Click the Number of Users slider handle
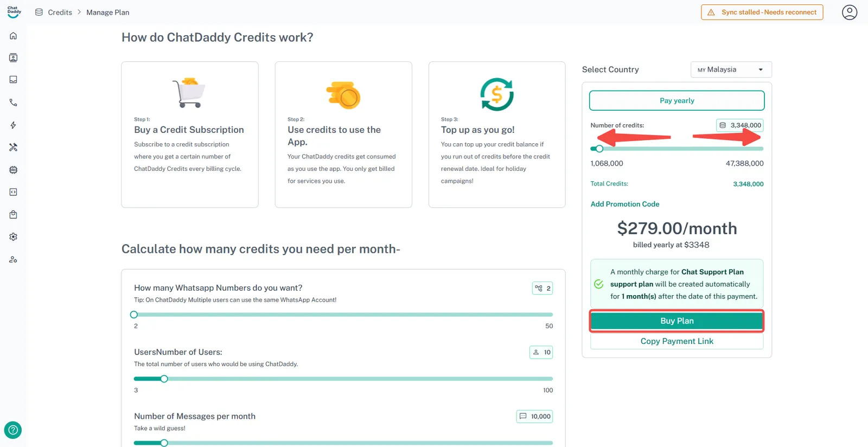Screen dimensions: 868x447 click(164, 379)
